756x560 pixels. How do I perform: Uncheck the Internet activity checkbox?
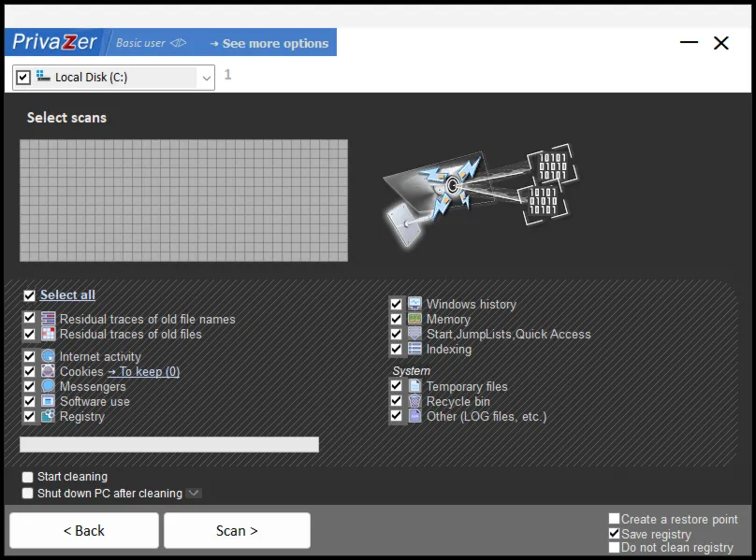(x=29, y=356)
